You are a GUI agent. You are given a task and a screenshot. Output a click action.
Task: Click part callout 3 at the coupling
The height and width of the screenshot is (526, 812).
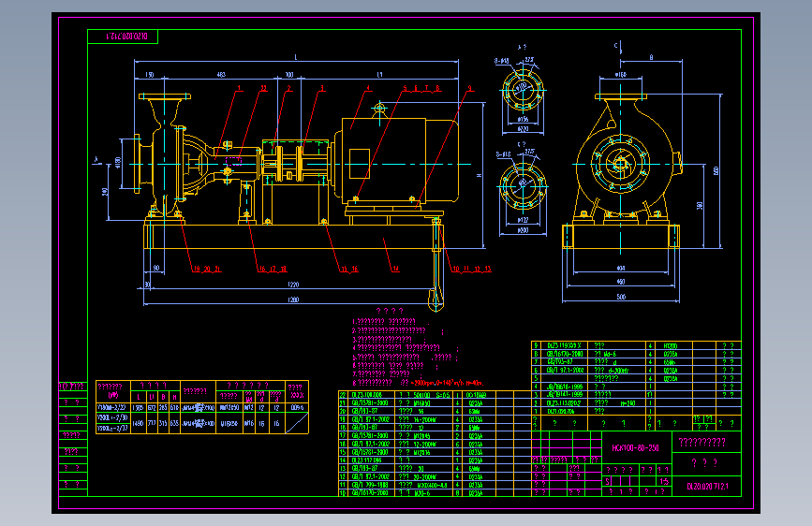tap(322, 89)
